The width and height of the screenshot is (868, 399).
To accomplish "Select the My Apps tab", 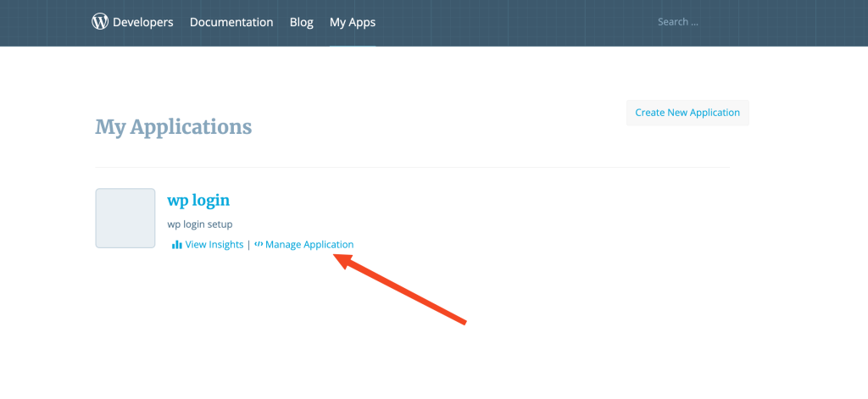I will click(353, 22).
